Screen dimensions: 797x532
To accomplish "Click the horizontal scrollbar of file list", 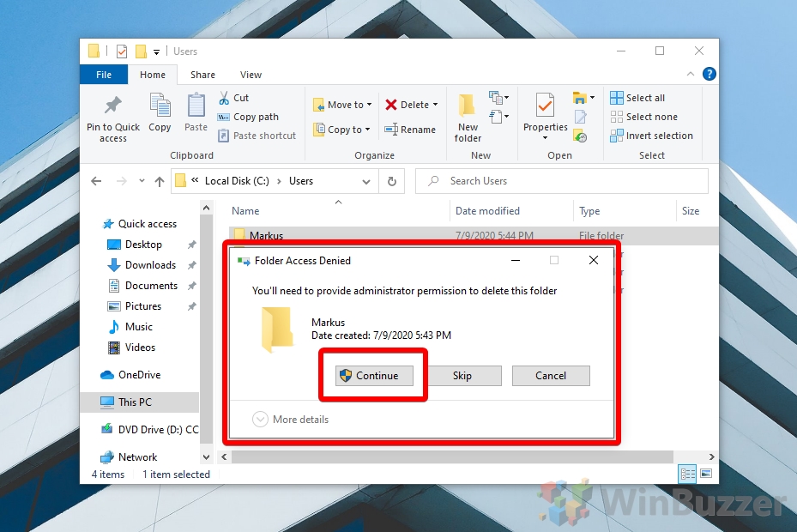I will click(452, 456).
